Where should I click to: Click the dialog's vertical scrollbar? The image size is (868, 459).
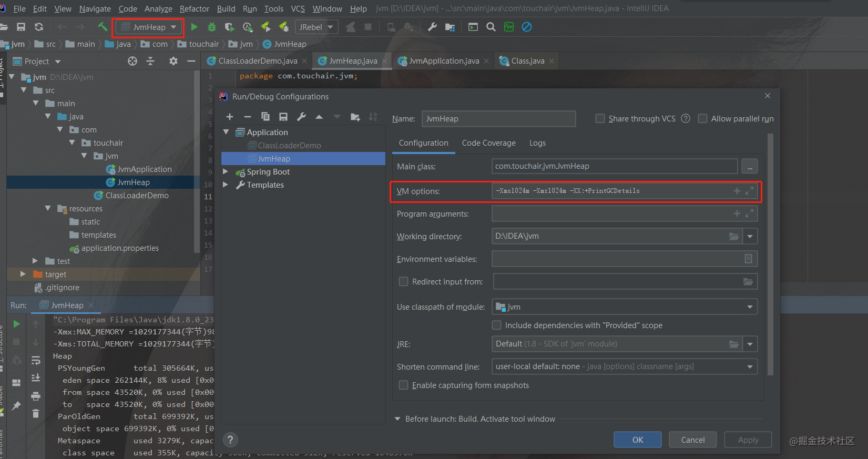pyautogui.click(x=770, y=254)
